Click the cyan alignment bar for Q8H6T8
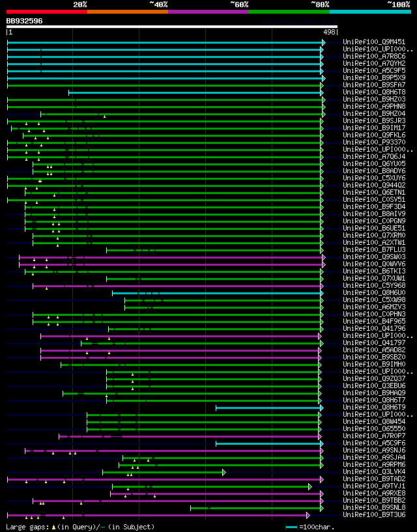This screenshot has width=417, height=532. click(195, 92)
